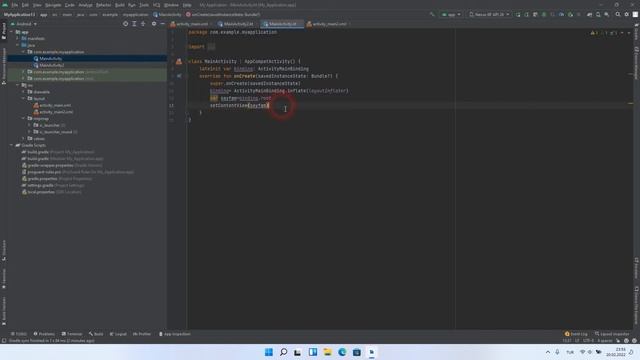Click the MainActivity breadcrumb in navigation bar

167,15
